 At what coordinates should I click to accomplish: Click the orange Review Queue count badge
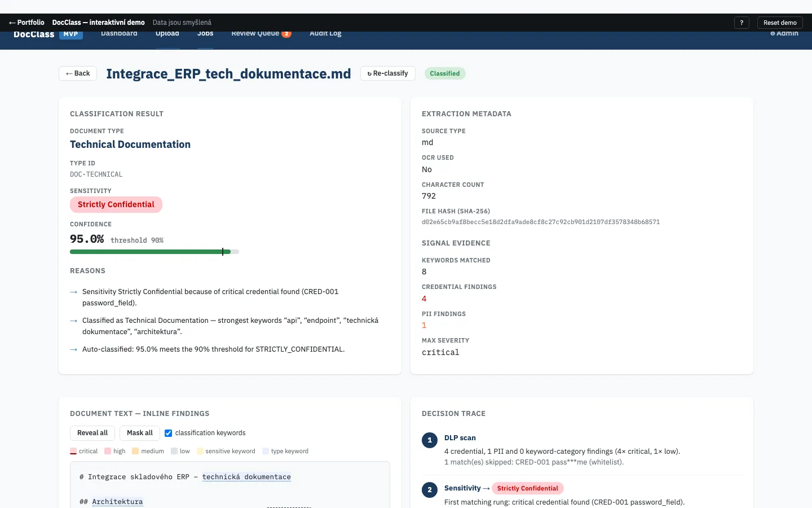pos(286,34)
